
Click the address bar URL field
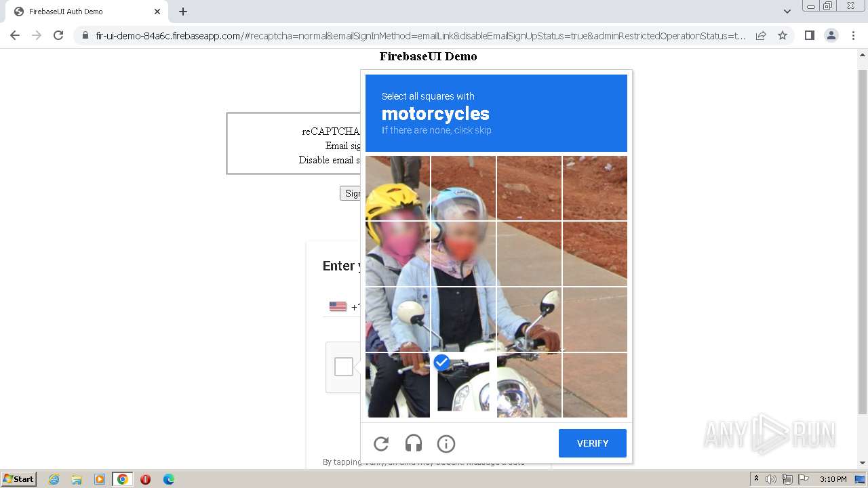click(420, 36)
